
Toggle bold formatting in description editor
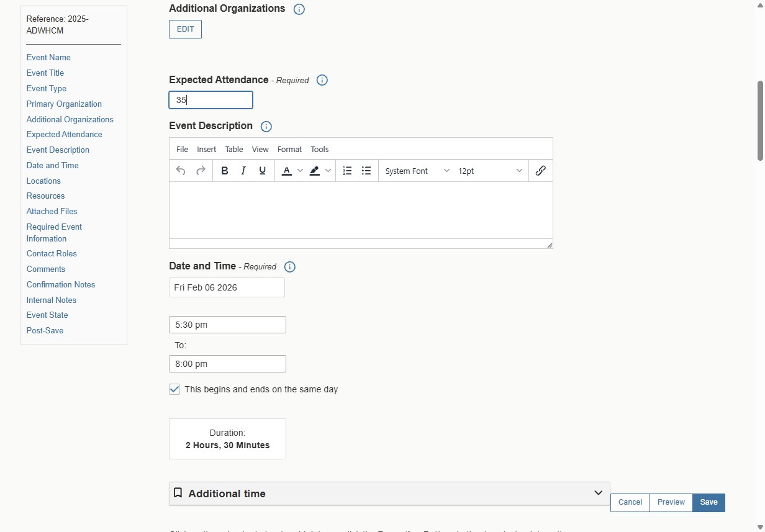[x=225, y=171]
